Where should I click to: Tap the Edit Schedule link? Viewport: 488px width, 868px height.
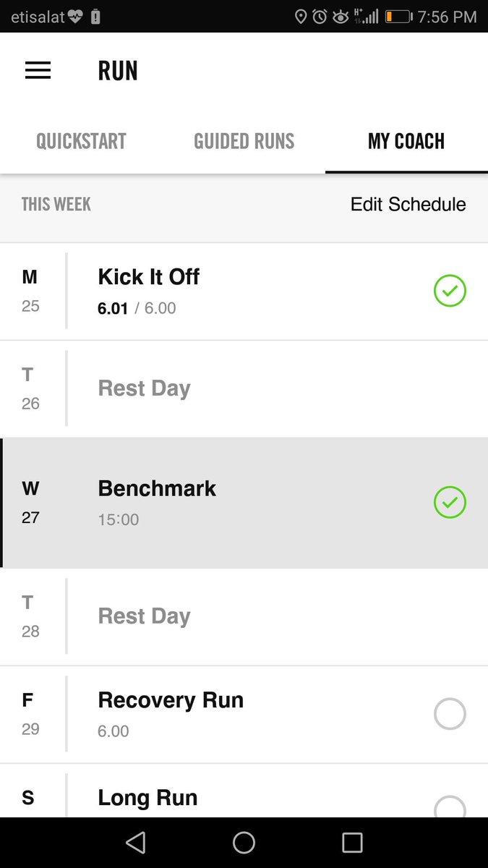408,205
